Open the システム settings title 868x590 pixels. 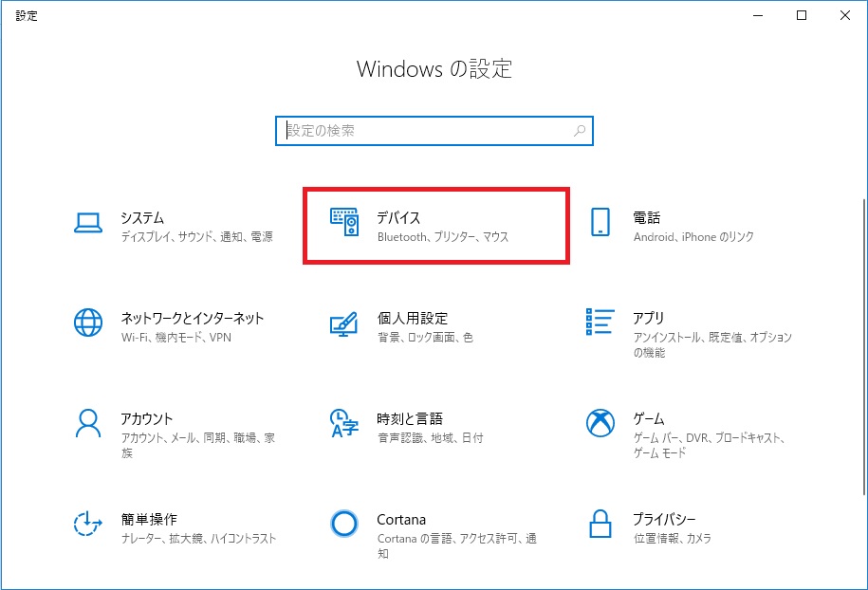pyautogui.click(x=142, y=217)
